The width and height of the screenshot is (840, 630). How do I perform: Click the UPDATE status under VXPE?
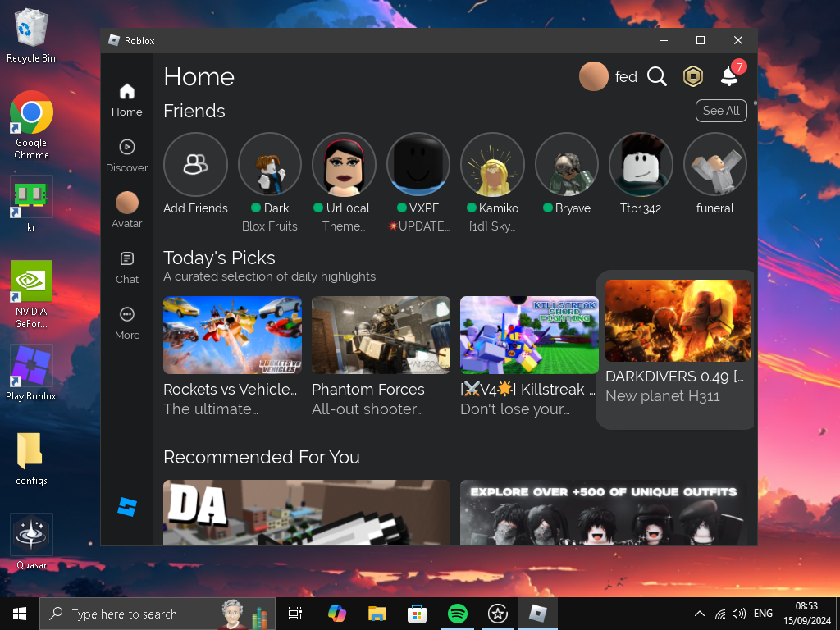click(x=418, y=226)
